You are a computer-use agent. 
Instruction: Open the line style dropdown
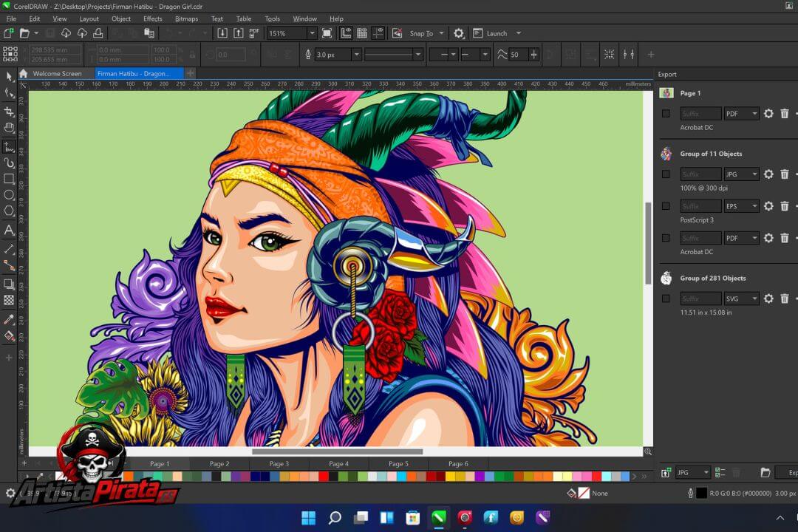417,55
